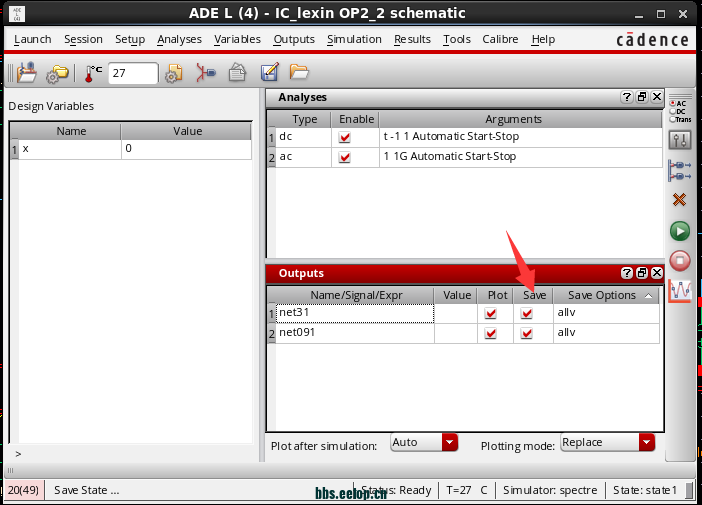Viewport: 702px width, 505px height.
Task: Toggle Plot checkbox for net091
Action: [x=491, y=333]
